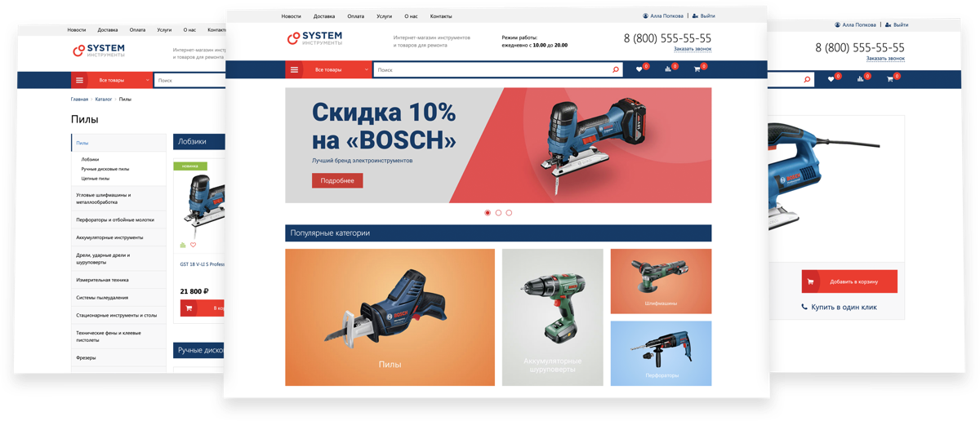Click Заказать звонок link in right window
Viewport: 980px width, 421px height.
[885, 59]
